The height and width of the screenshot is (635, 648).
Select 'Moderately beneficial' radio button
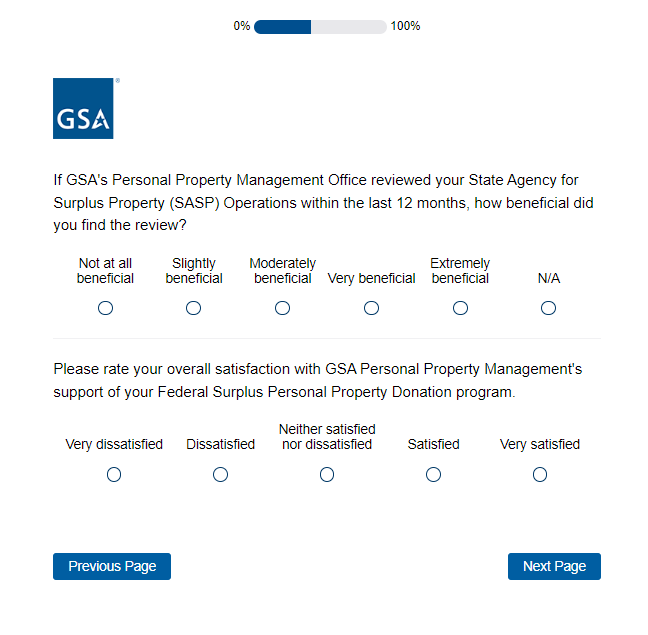click(283, 308)
